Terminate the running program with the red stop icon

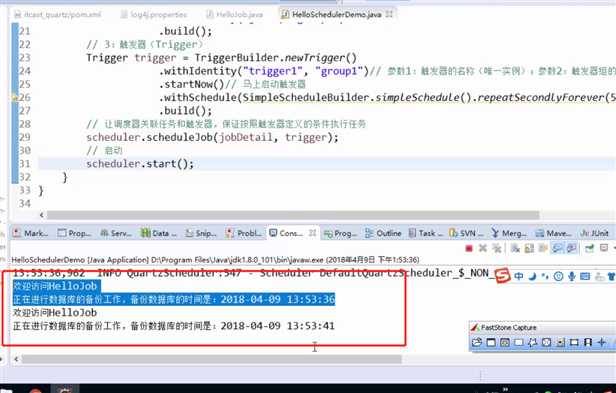click(469, 248)
